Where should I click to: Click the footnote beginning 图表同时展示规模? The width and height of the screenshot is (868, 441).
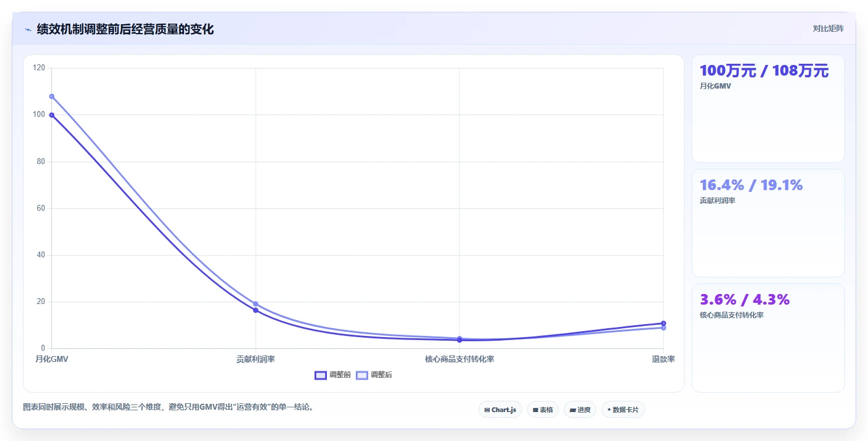point(168,407)
